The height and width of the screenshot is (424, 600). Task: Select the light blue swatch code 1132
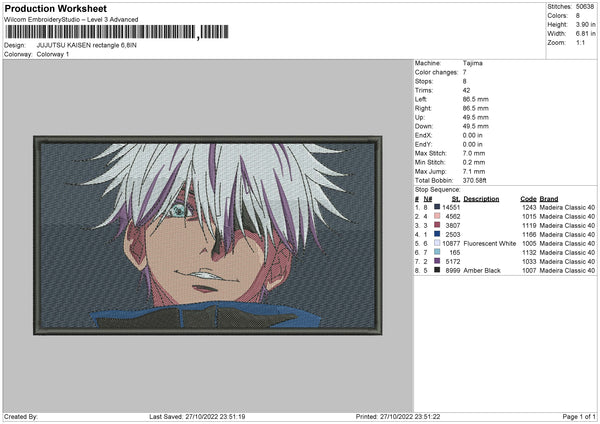pos(437,252)
